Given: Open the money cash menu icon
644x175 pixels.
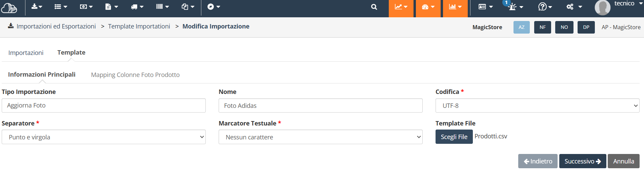Looking at the screenshot, I should (86, 7).
